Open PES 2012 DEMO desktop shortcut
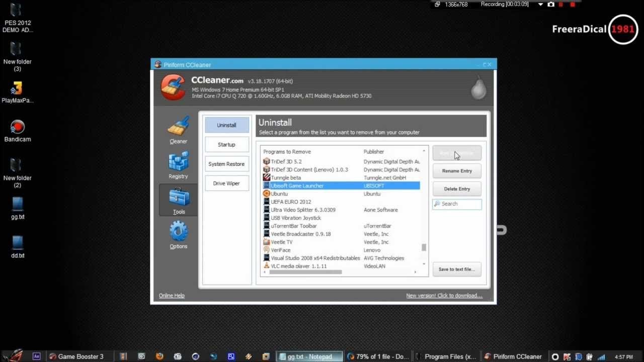The height and width of the screenshot is (362, 644). 18,18
